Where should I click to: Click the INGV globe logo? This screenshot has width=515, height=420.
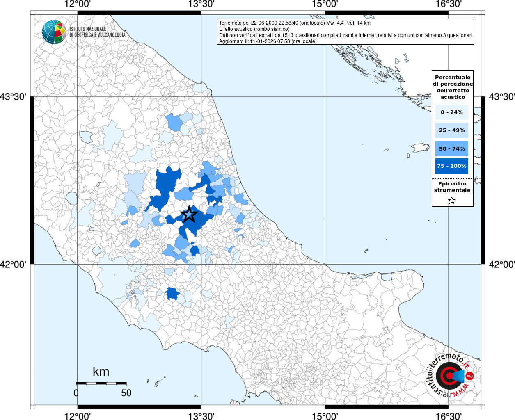tap(54, 32)
